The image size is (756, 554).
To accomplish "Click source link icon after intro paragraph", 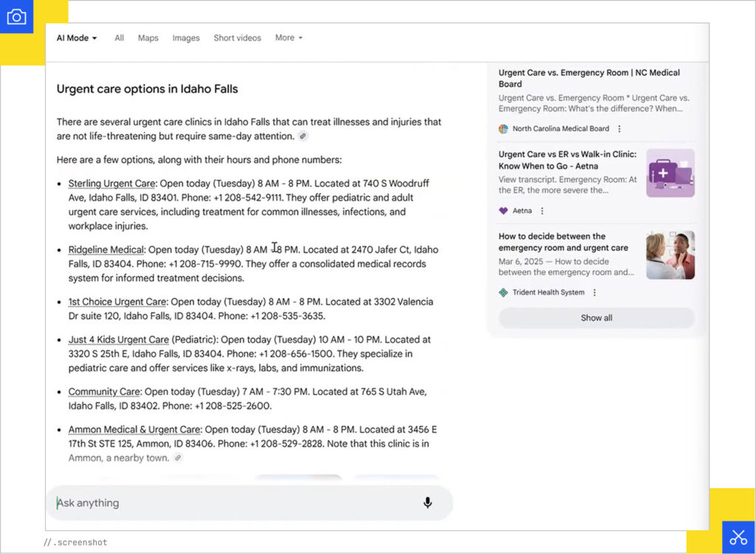I will pyautogui.click(x=303, y=137).
